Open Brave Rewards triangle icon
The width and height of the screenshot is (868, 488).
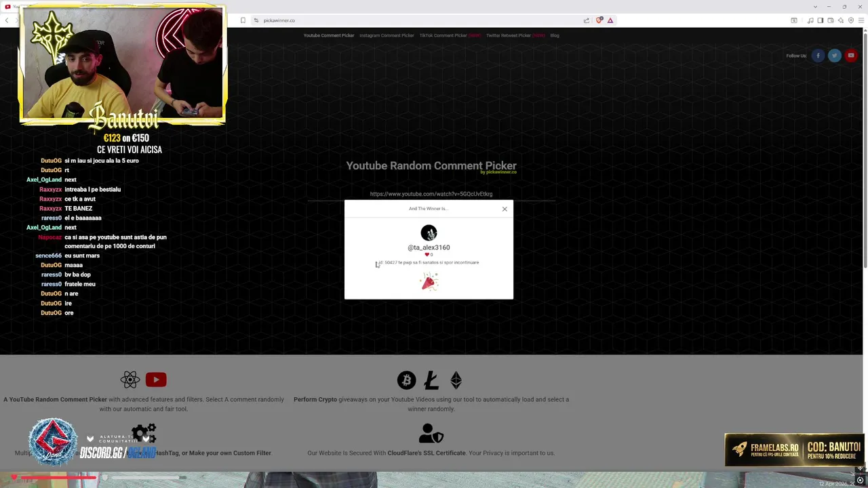pyautogui.click(x=610, y=20)
